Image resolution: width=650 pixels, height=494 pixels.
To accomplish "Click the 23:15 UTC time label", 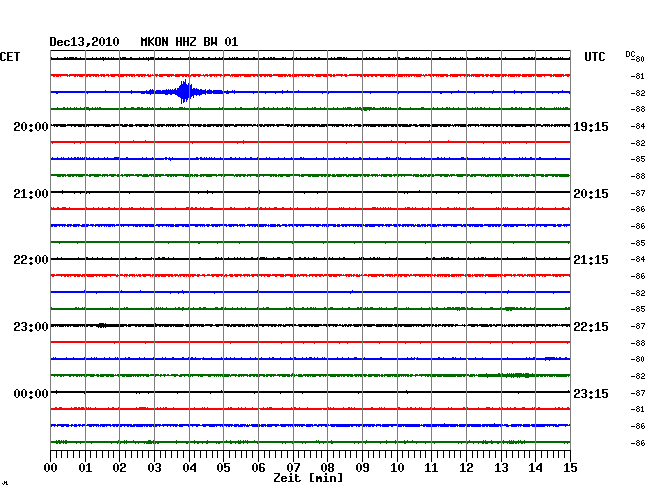I will pyautogui.click(x=591, y=393).
